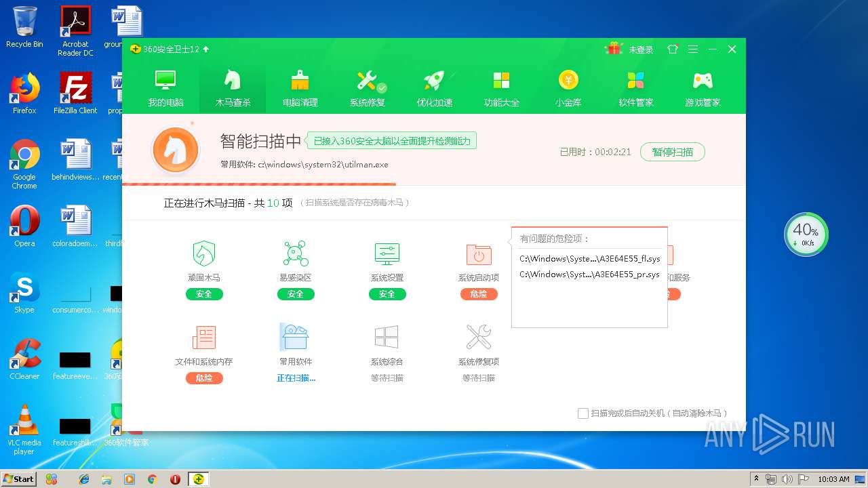Open Acrobat Reader DC desktop shortcut
This screenshot has width=868, height=488.
tap(75, 31)
